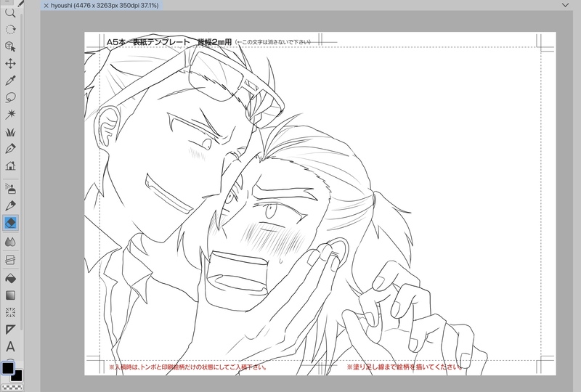Pick the sub black color swatch

click(x=17, y=377)
